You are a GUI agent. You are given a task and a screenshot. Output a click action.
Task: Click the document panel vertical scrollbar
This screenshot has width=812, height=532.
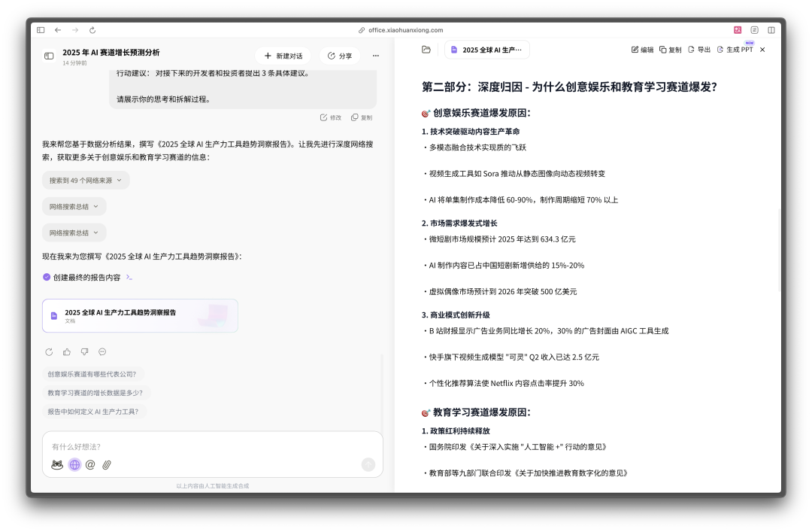pos(779,249)
